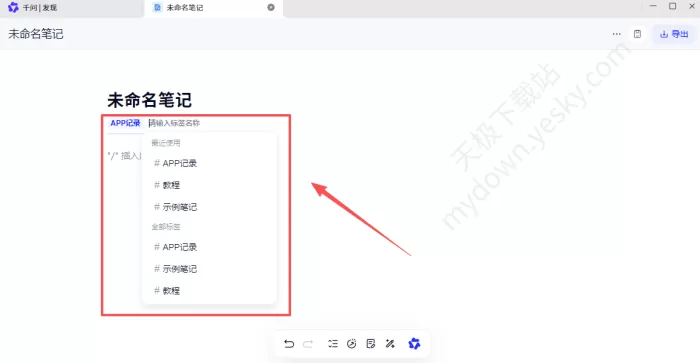Click the note-with-pencil icon in toolbar
Image resolution: width=700 pixels, height=363 pixels.
pyautogui.click(x=371, y=344)
